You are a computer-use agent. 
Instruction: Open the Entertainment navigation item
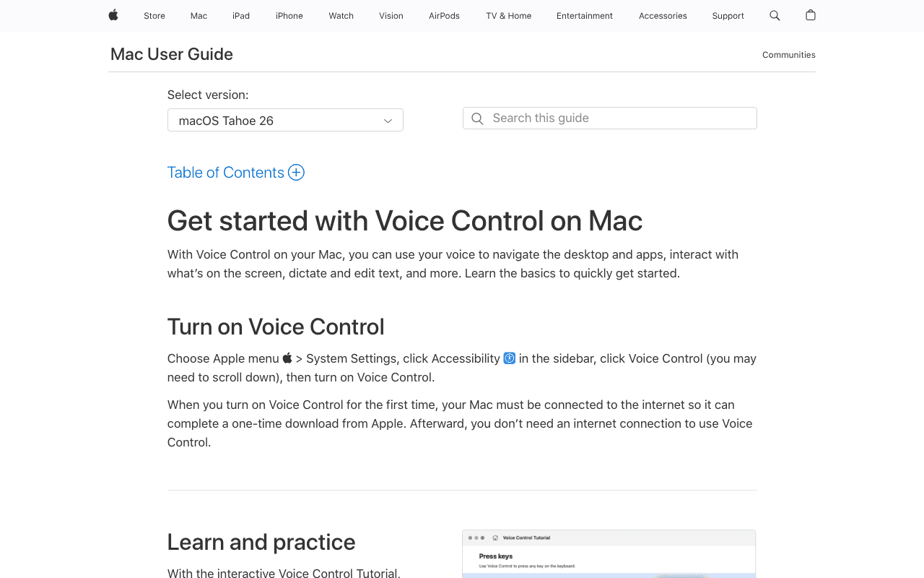(x=585, y=15)
